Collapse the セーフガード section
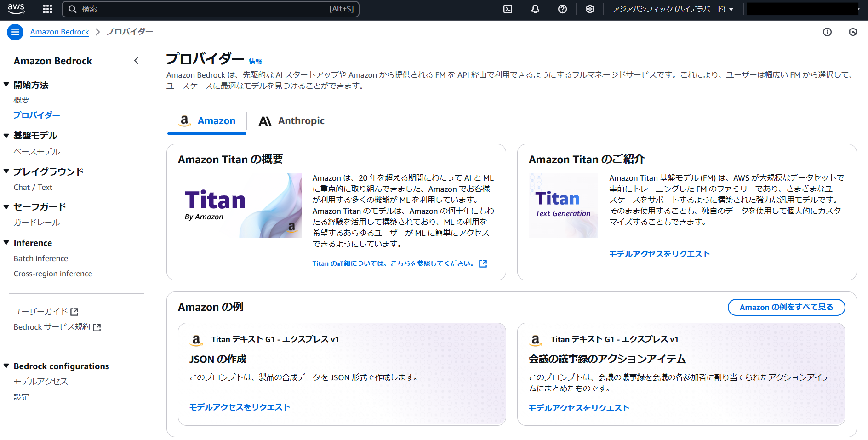Viewport: 868px width, 440px height. click(6, 207)
